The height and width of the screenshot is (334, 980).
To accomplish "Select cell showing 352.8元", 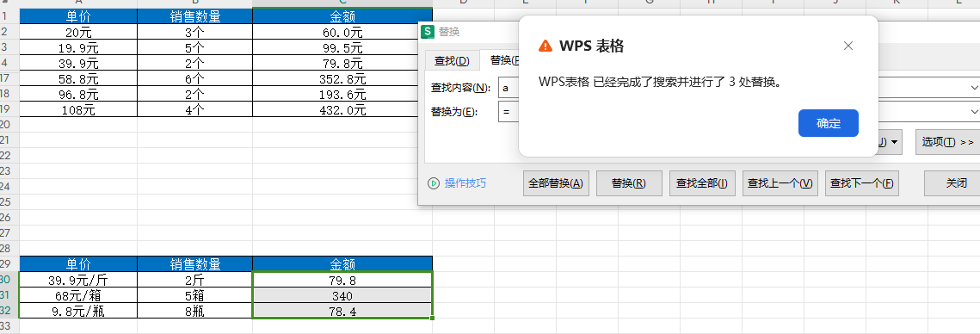I will click(x=342, y=79).
